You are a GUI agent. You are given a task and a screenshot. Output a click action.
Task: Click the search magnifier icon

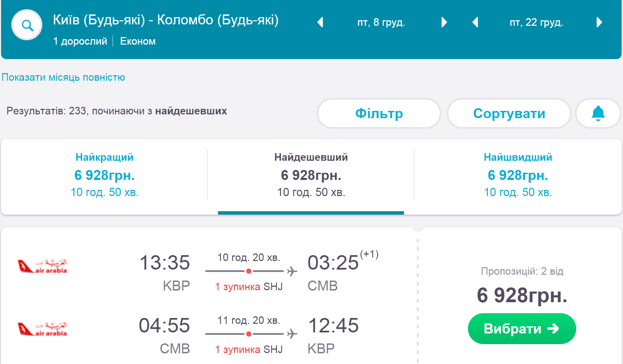(x=27, y=25)
